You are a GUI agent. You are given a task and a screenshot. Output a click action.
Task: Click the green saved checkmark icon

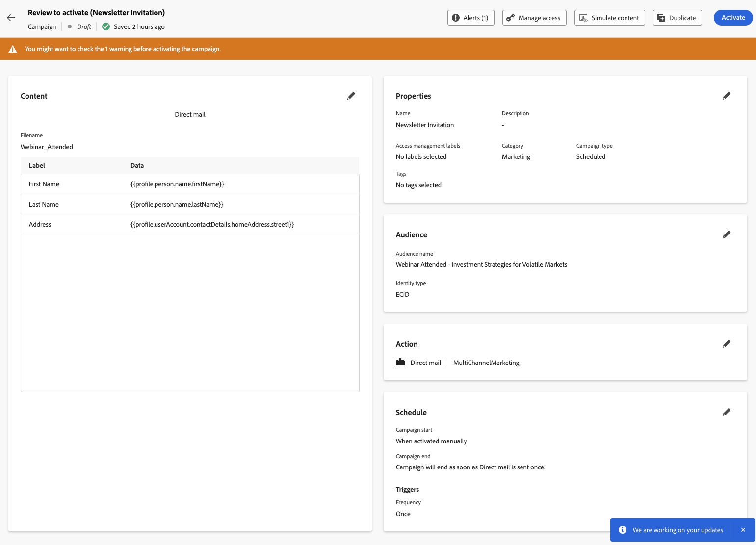106,26
